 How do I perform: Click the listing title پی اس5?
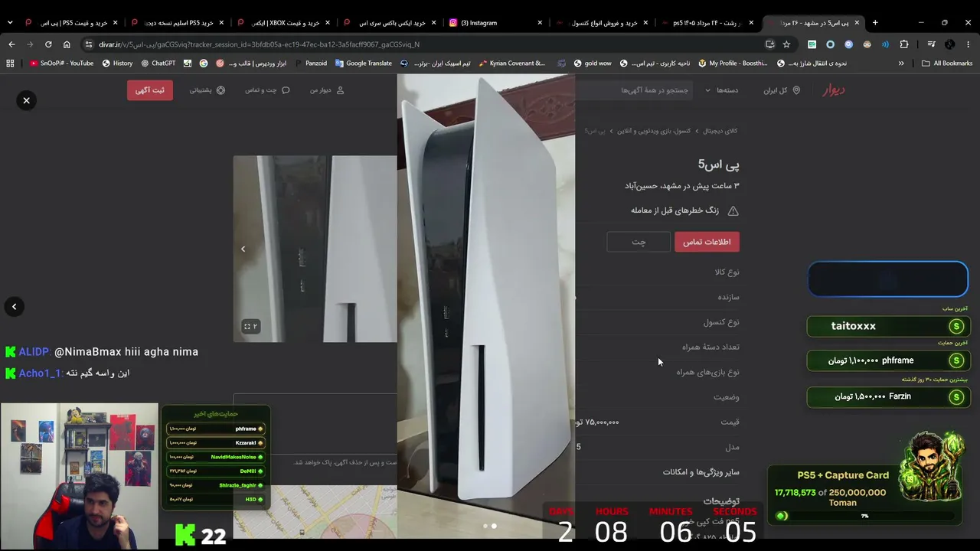click(x=718, y=164)
